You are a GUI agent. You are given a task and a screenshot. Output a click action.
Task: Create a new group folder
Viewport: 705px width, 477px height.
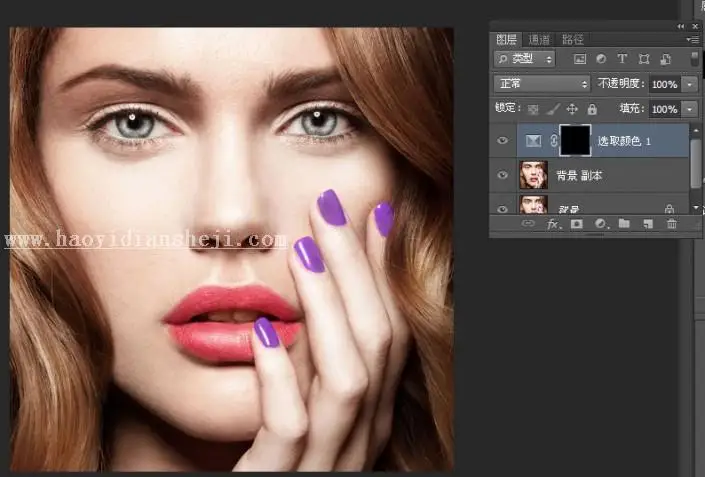[x=624, y=223]
